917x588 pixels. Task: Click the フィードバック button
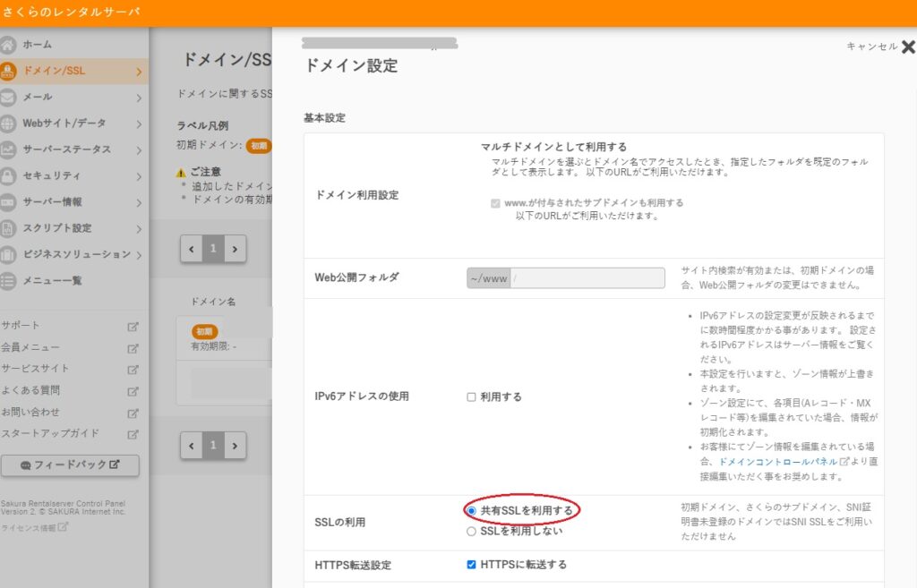pos(70,465)
